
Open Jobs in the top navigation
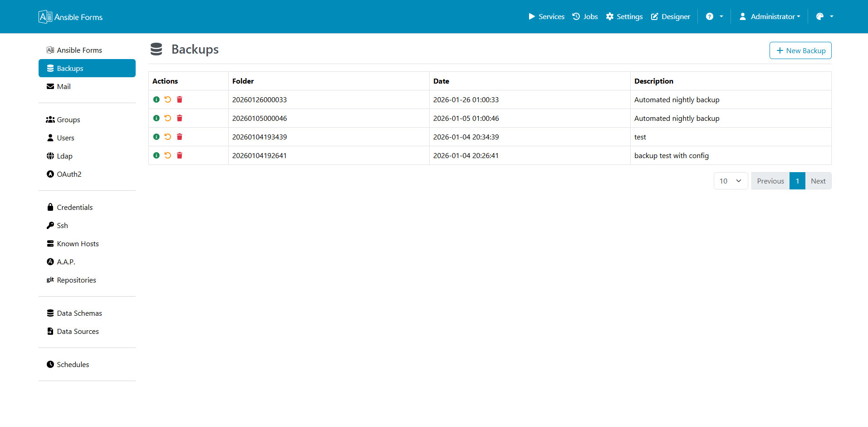[x=585, y=16]
